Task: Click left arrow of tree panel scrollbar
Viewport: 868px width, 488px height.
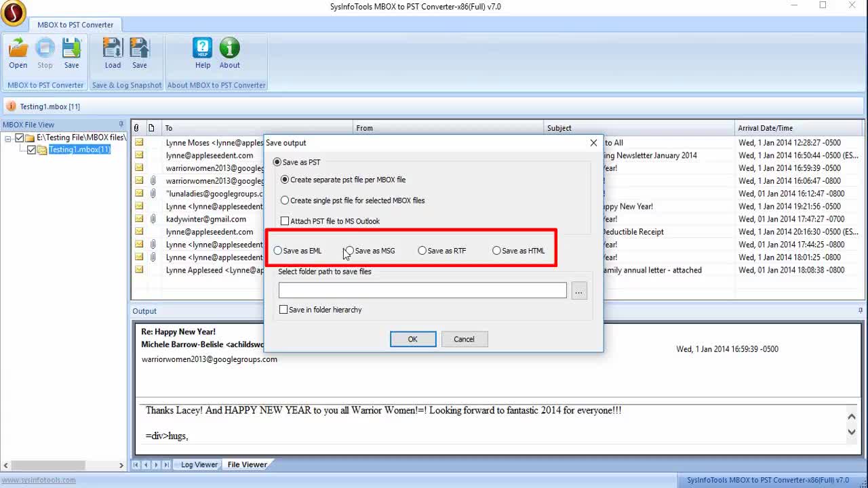Action: click(x=5, y=466)
